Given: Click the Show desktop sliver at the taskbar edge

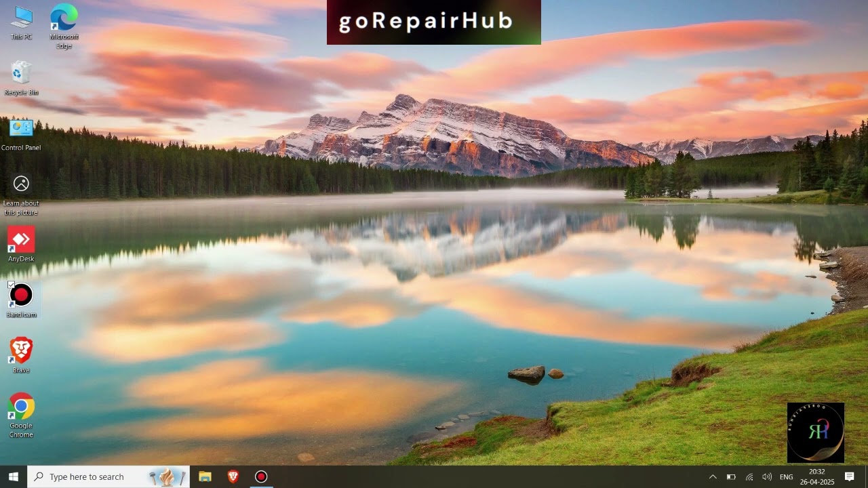Looking at the screenshot, I should click(x=866, y=476).
